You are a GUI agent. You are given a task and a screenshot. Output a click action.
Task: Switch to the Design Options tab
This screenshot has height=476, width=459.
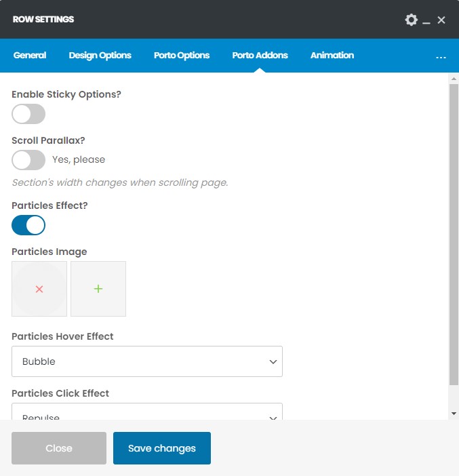[x=100, y=55]
